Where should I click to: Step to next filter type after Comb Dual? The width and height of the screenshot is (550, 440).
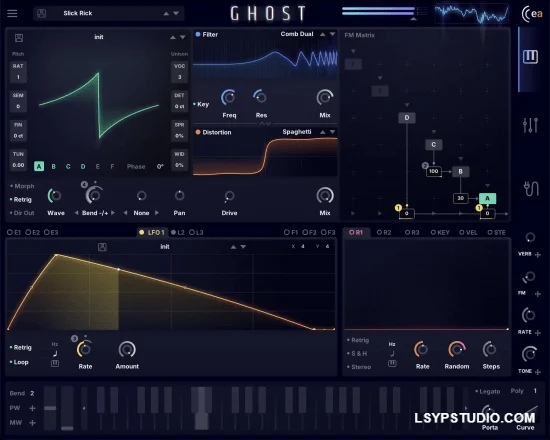click(332, 34)
